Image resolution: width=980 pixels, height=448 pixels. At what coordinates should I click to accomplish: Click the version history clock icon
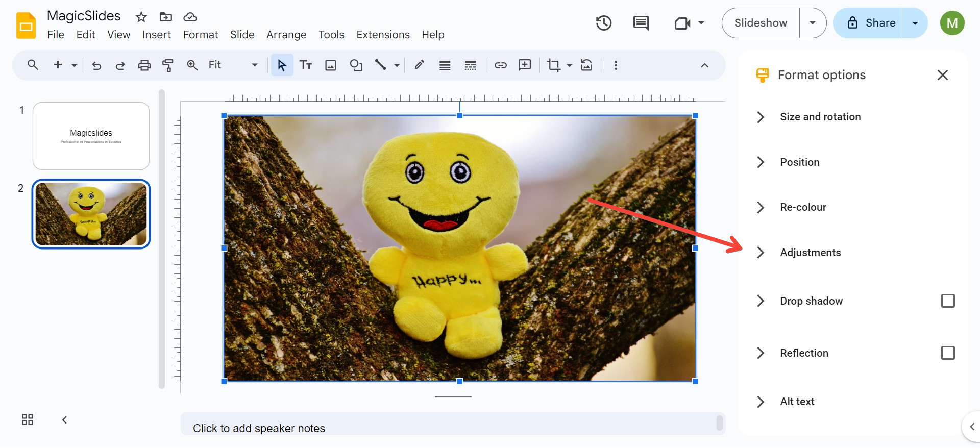pos(603,23)
